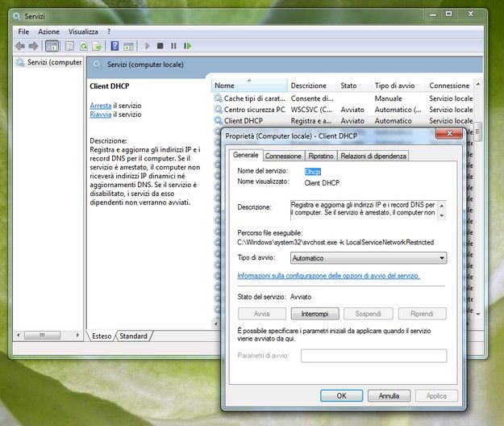Click the tree pane scroll-left arrow
This screenshot has width=504, height=426.
point(19,335)
